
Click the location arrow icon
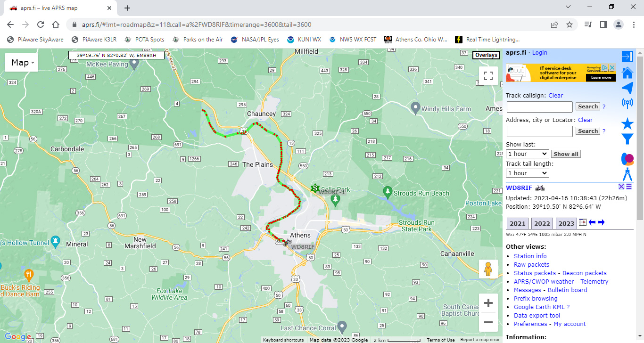(x=627, y=88)
